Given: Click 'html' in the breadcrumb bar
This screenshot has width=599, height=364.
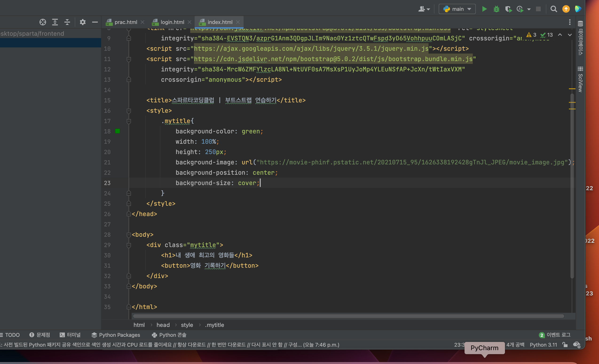Looking at the screenshot, I should (139, 325).
